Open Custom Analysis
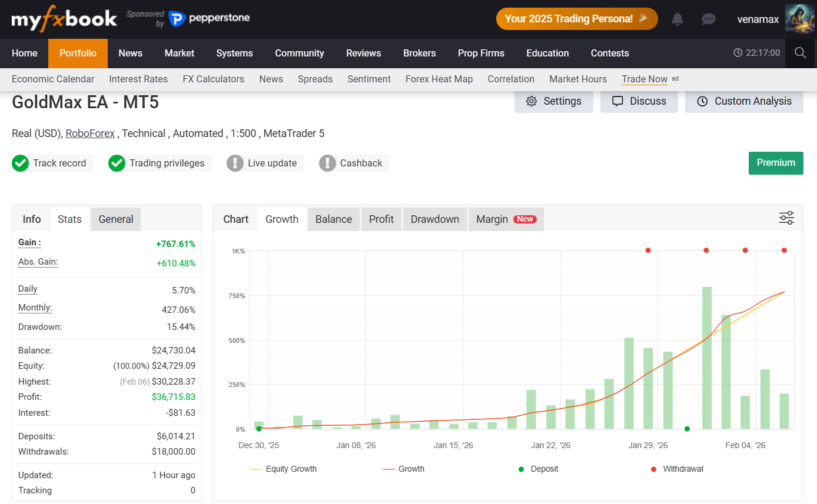This screenshot has height=504, width=817. [x=744, y=101]
